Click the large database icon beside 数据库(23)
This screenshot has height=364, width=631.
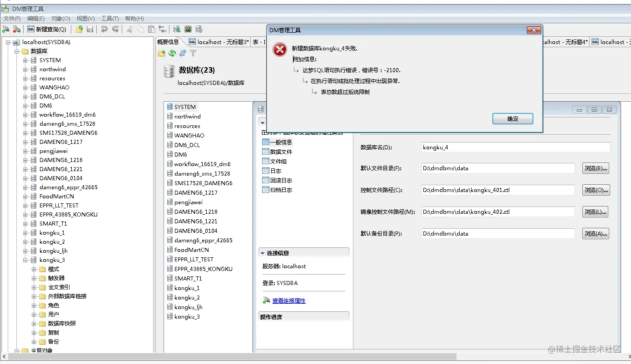tap(169, 71)
